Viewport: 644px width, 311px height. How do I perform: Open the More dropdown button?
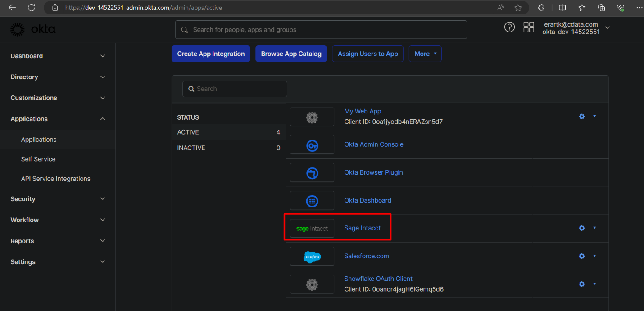pyautogui.click(x=425, y=54)
